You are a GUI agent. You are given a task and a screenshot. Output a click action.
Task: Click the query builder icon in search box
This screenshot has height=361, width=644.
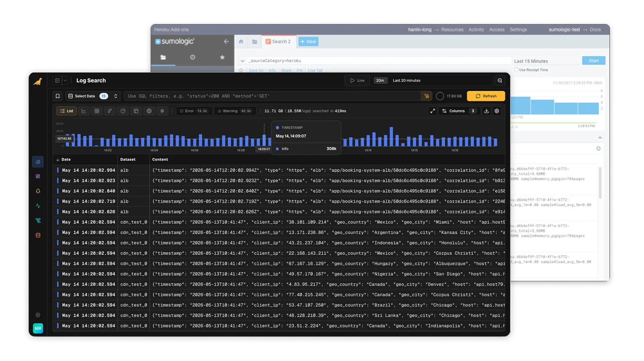(x=427, y=96)
